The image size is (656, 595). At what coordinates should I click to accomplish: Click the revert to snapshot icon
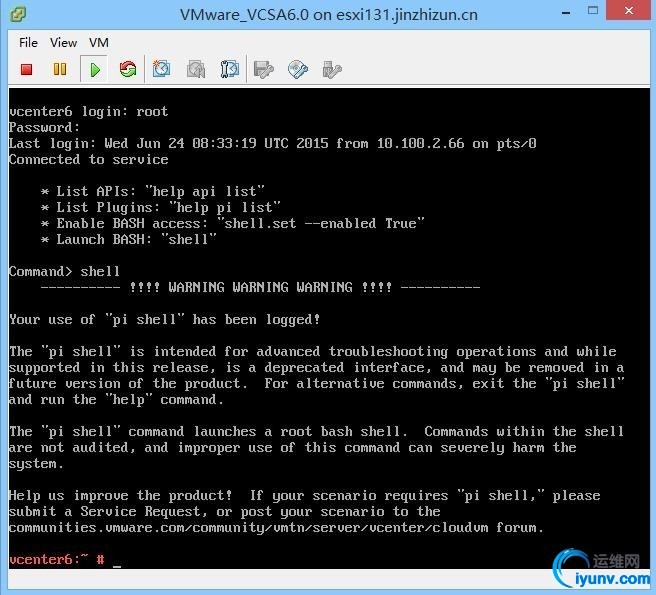pos(195,69)
